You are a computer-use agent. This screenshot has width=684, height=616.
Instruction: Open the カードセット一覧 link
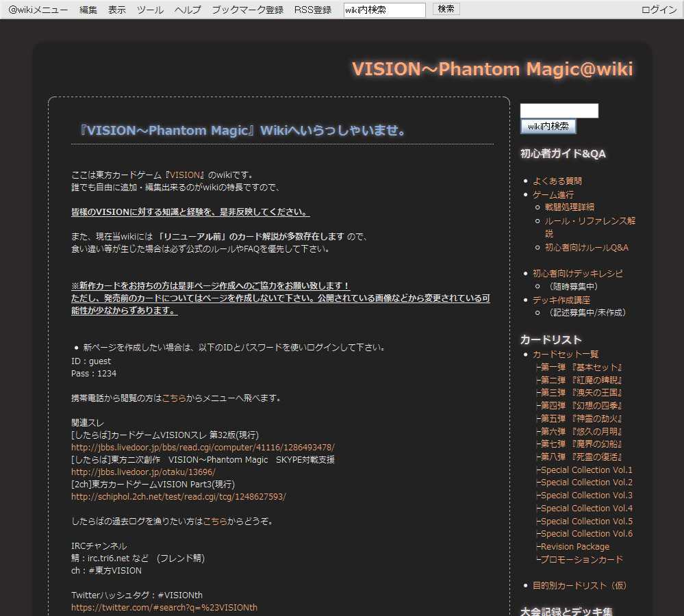(566, 355)
